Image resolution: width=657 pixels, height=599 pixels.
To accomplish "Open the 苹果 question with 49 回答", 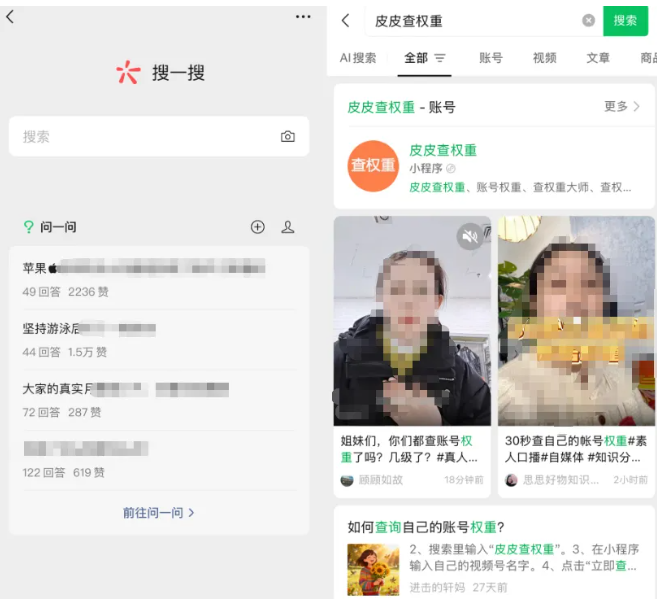I will point(159,279).
